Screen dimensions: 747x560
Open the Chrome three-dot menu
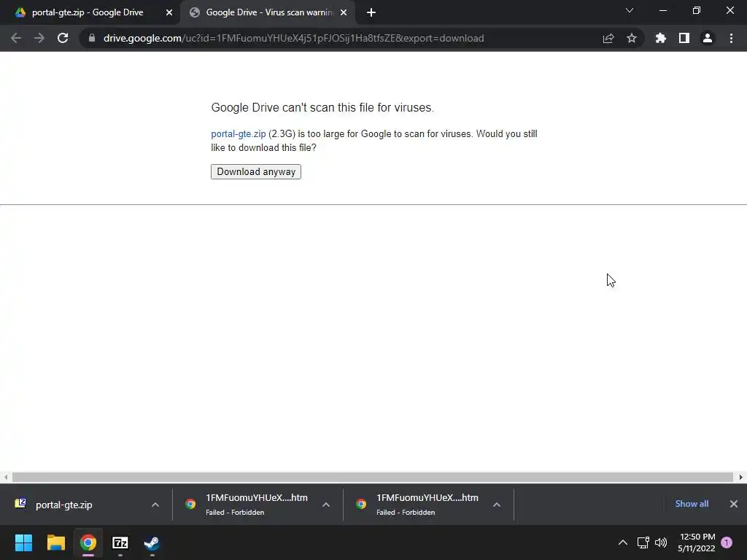click(731, 38)
